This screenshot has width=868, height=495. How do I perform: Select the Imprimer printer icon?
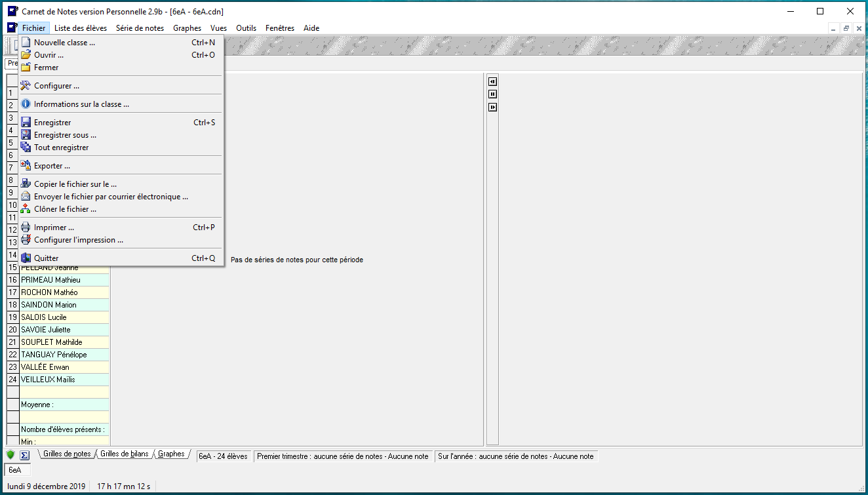coord(26,228)
